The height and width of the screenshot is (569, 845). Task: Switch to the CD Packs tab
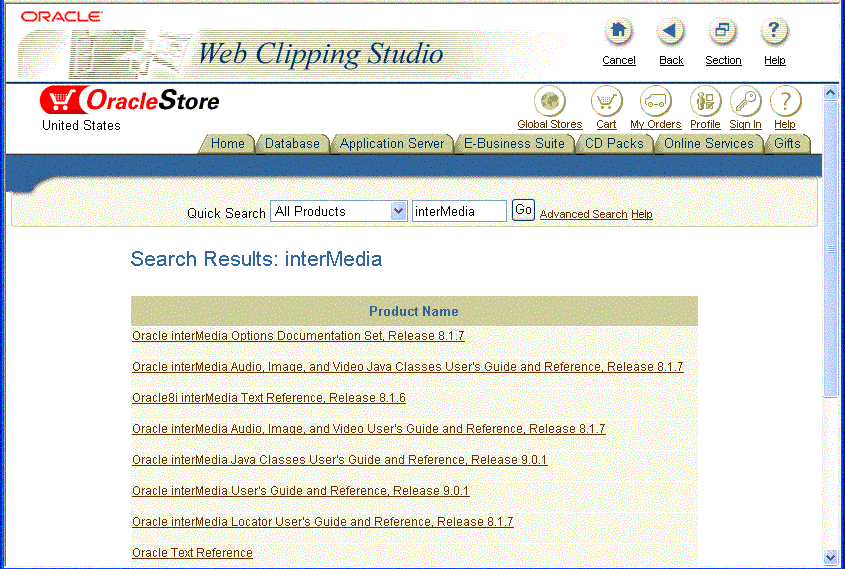614,144
